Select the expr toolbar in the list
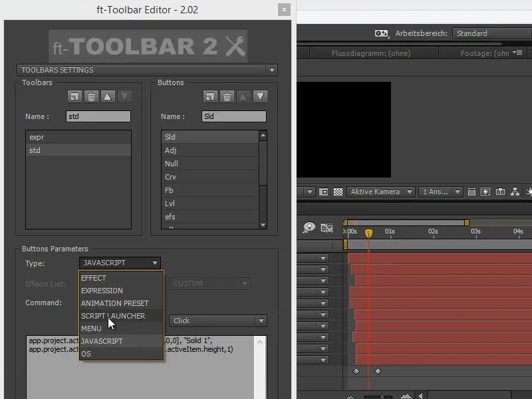The width and height of the screenshot is (532, 399). pos(78,137)
